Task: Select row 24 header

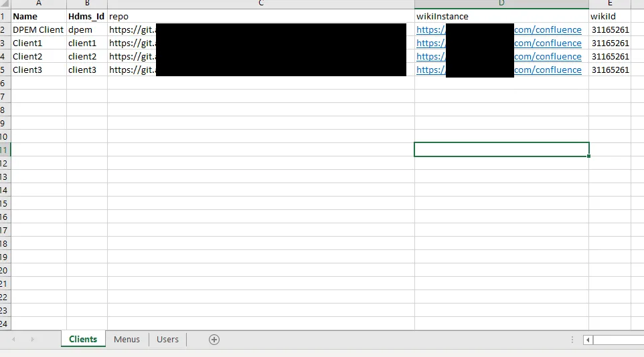Action: (x=5, y=324)
